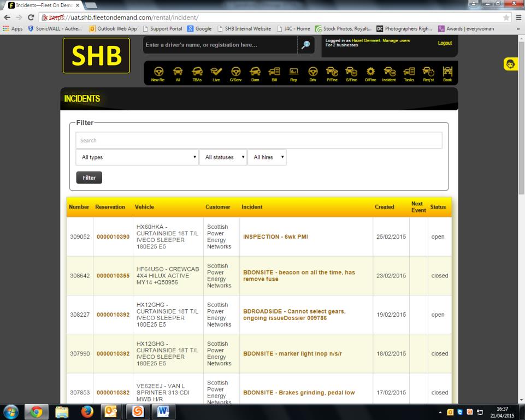525x420 pixels.
Task: Click the Incidents filter search field
Action: tap(258, 140)
